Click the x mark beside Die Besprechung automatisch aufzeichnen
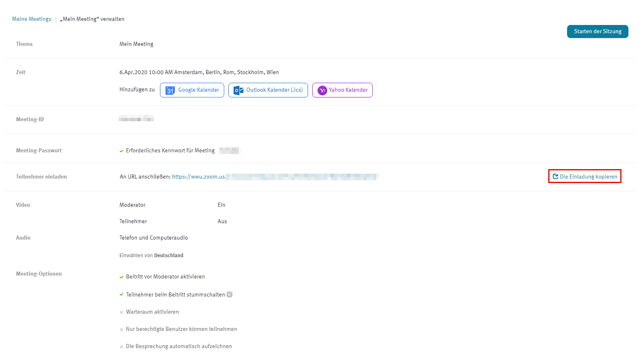This screenshot has width=644, height=353. pyautogui.click(x=122, y=347)
